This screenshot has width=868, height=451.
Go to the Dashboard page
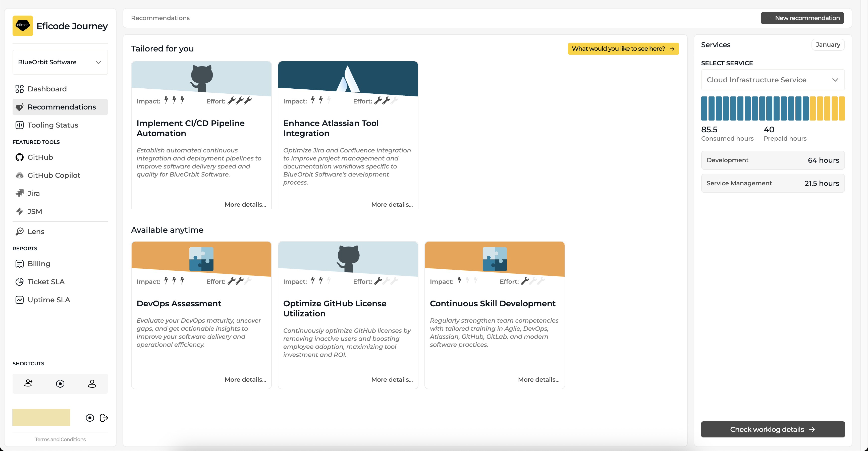[47, 89]
